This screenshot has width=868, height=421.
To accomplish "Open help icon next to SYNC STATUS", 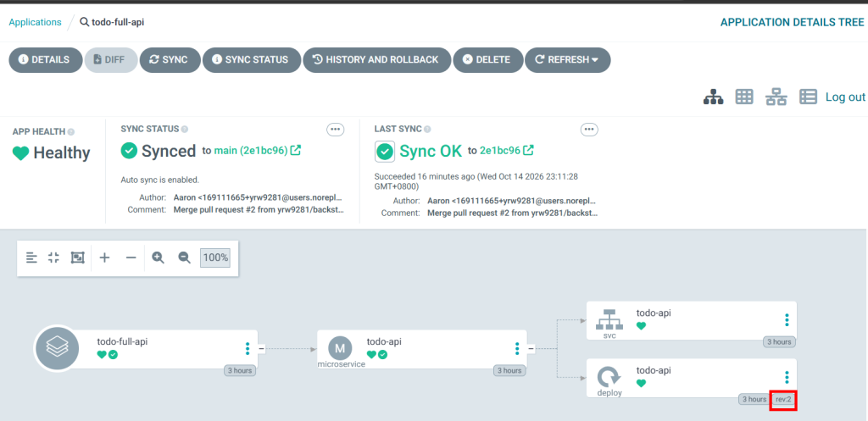I will [x=184, y=129].
